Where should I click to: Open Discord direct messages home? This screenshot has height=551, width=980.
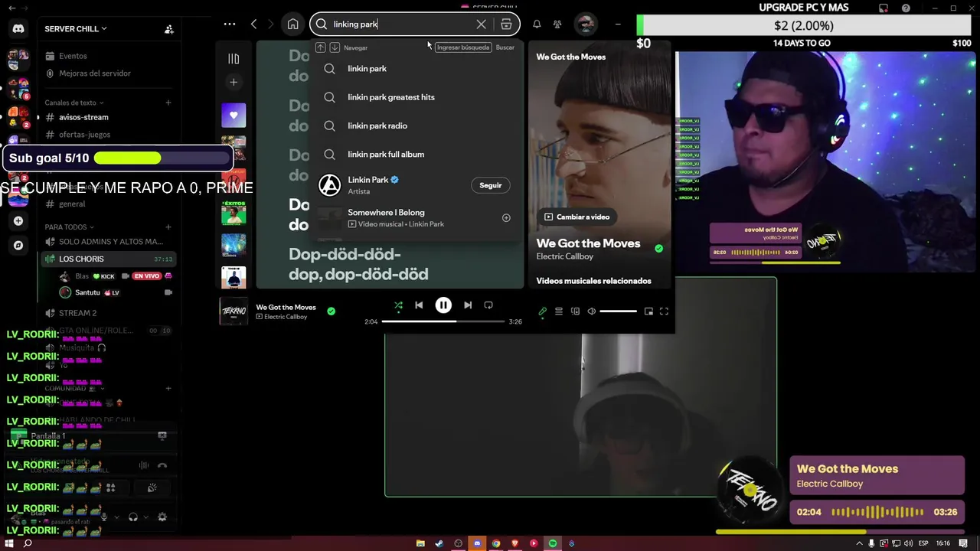click(18, 29)
